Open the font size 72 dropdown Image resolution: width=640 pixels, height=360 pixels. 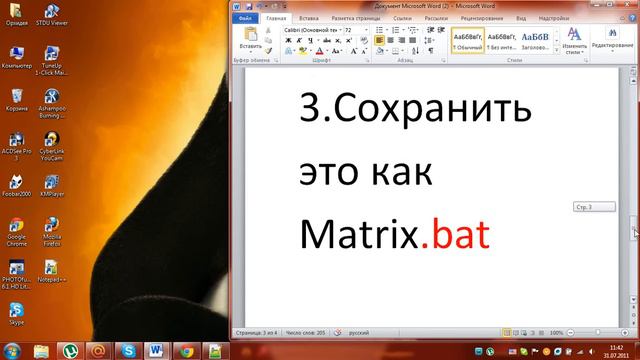click(366, 30)
